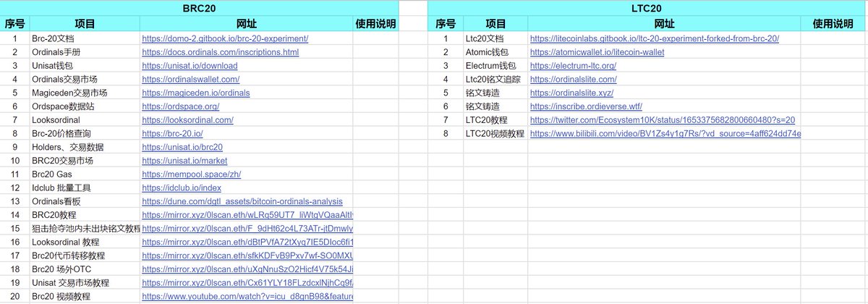Select the Looksordinal 教程 cell
868x304 pixels.
(85, 242)
